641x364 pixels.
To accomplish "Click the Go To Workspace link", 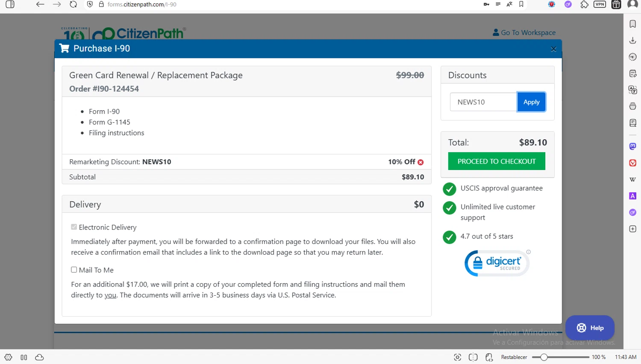I will [x=524, y=32].
